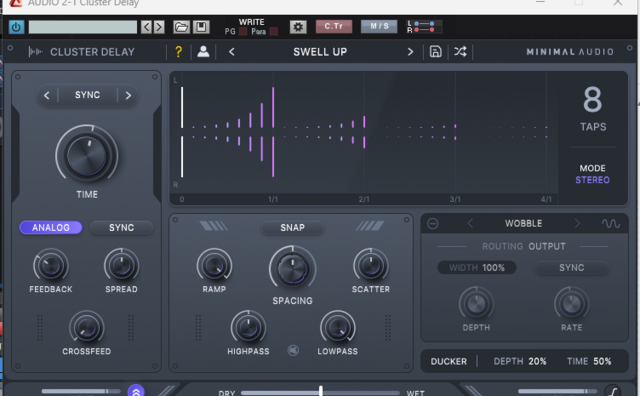The image size is (640, 396).
Task: Open the host settings gear icon
Action: (298, 27)
